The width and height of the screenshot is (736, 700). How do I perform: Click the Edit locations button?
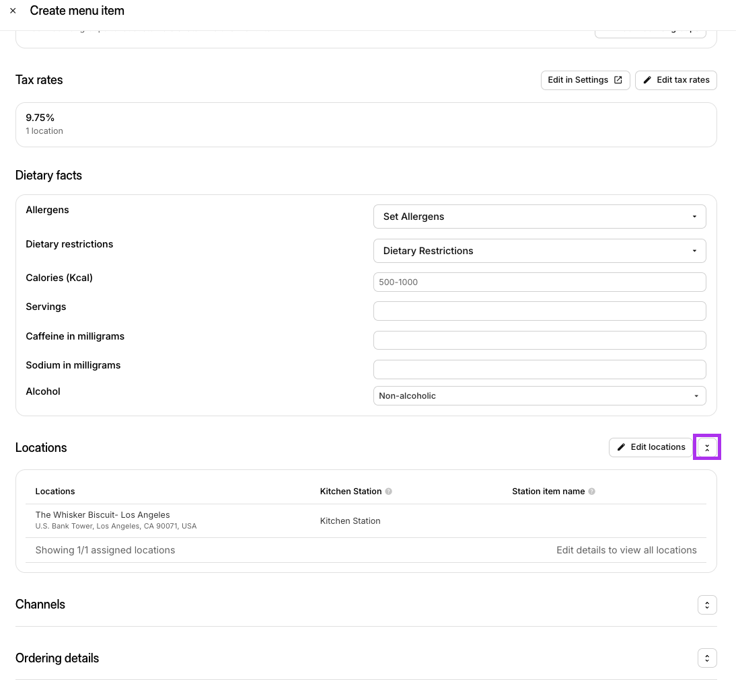[651, 447]
